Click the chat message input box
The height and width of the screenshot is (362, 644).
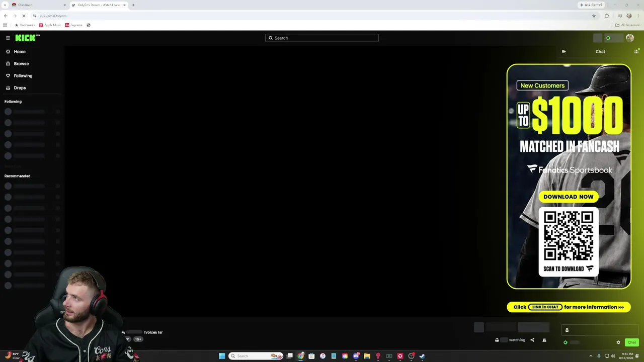coord(600,330)
